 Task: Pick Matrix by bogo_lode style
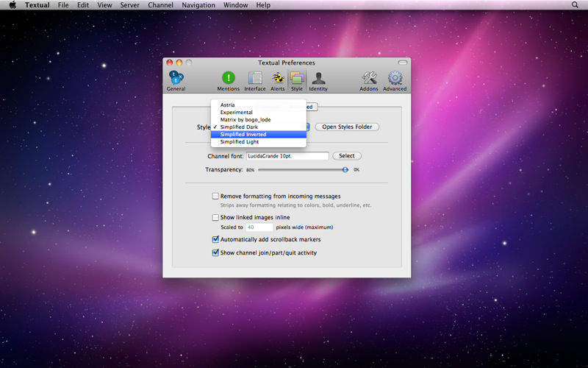pos(259,119)
